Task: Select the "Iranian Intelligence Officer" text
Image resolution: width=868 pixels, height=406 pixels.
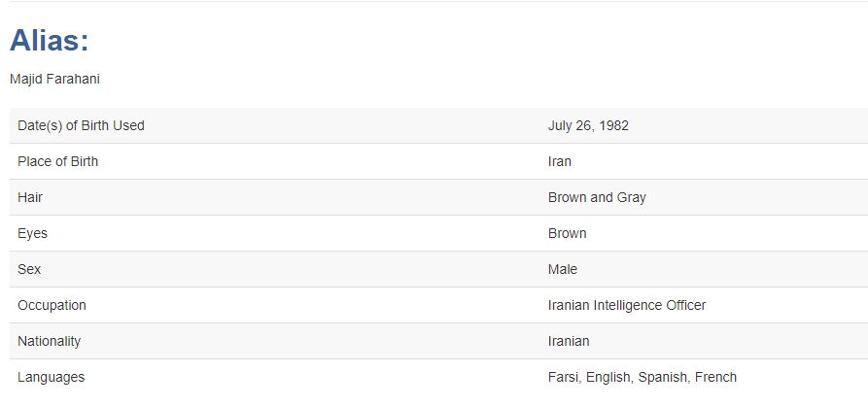Action: [627, 305]
